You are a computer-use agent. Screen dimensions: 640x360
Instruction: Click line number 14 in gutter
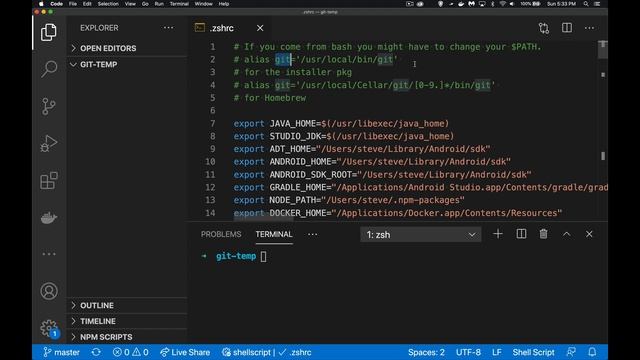point(210,213)
